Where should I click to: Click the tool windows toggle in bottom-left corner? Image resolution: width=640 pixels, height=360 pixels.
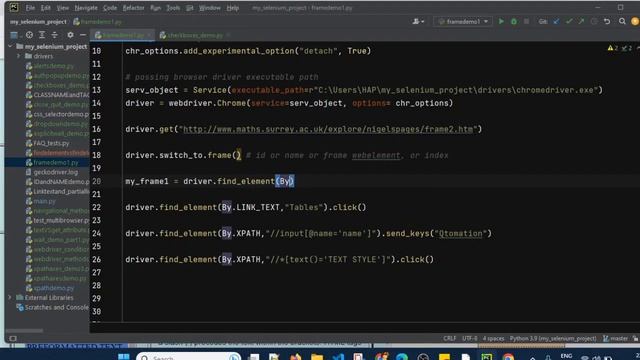coord(13,338)
